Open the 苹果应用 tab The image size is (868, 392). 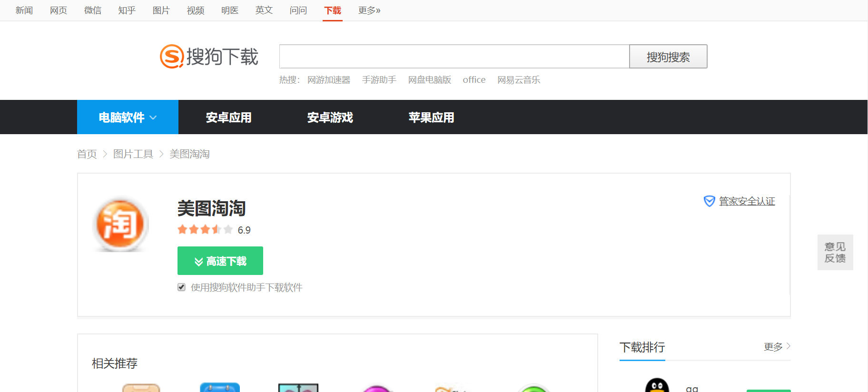tap(431, 118)
